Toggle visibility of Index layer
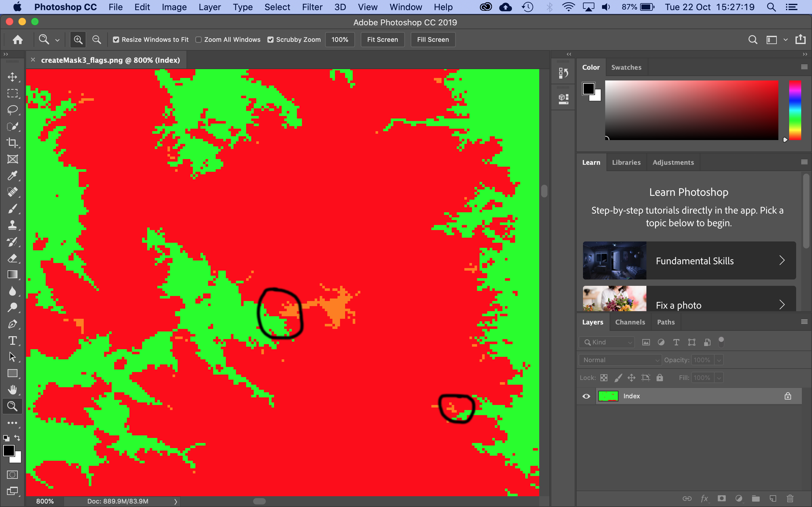812x507 pixels. (586, 396)
